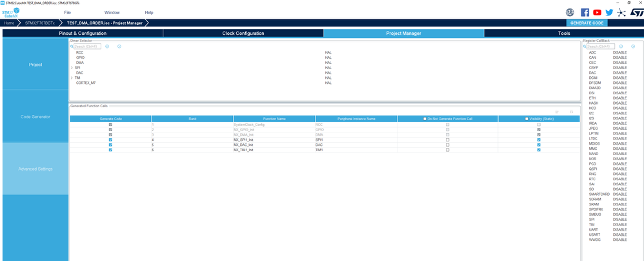The image size is (644, 261).
Task: Switch to Pinout & Configuration tab
Action: [x=83, y=34]
